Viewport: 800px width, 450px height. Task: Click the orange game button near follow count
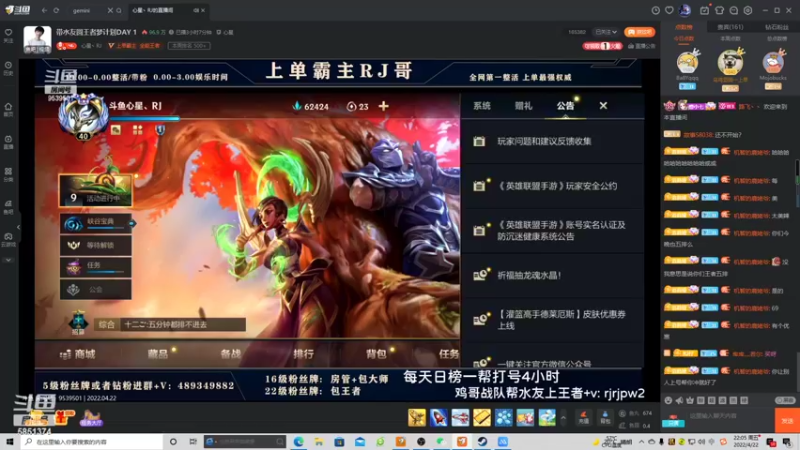click(639, 32)
